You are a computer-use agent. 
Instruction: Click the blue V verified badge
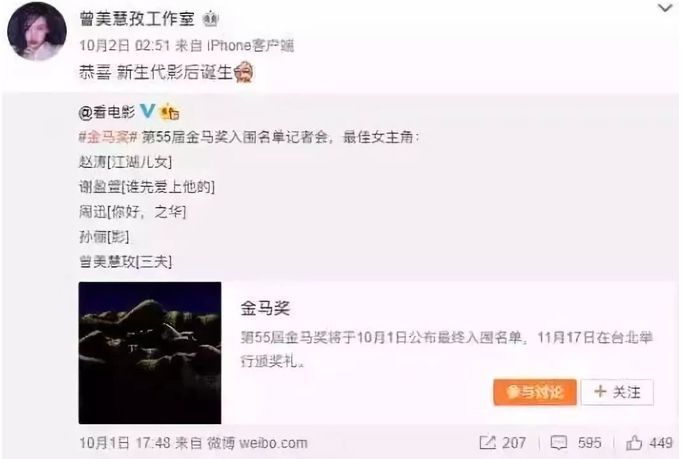point(147,111)
